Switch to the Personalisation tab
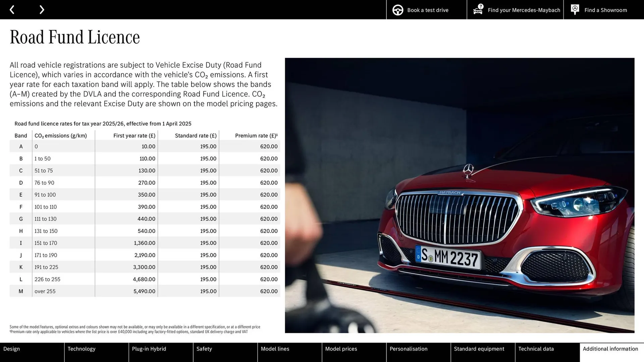644x362 pixels. pos(418,352)
